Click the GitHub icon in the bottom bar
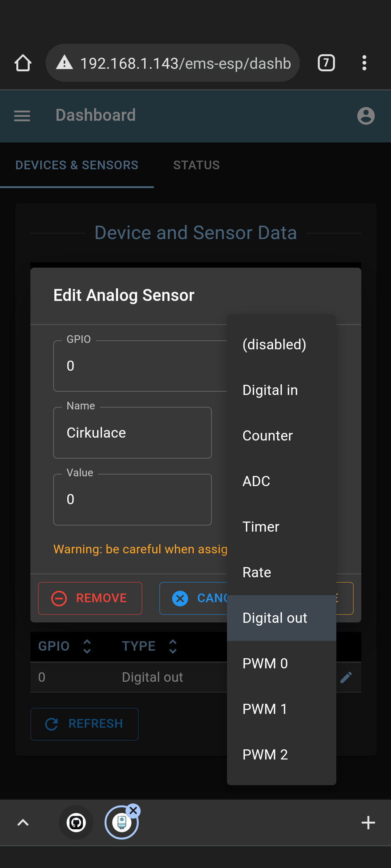 (x=76, y=822)
